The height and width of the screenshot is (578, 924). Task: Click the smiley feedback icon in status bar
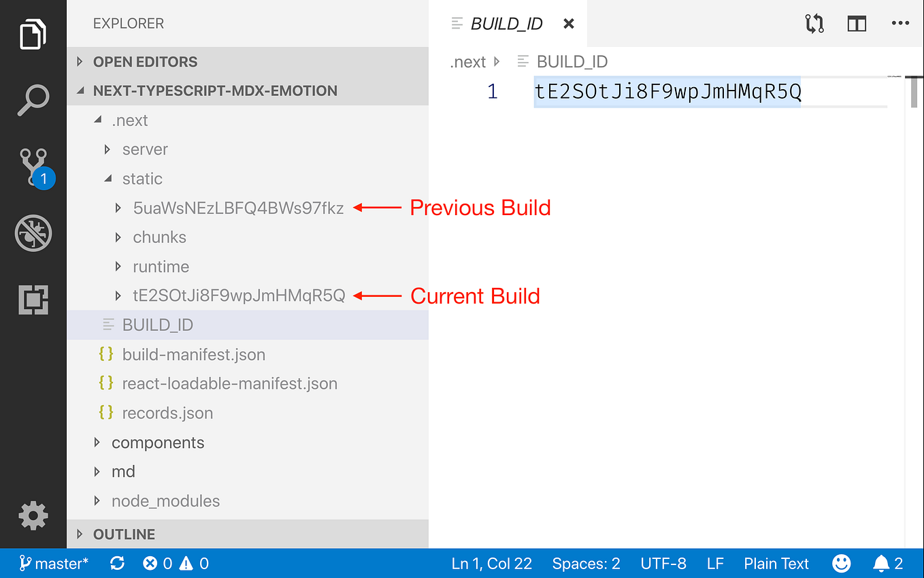click(x=841, y=563)
